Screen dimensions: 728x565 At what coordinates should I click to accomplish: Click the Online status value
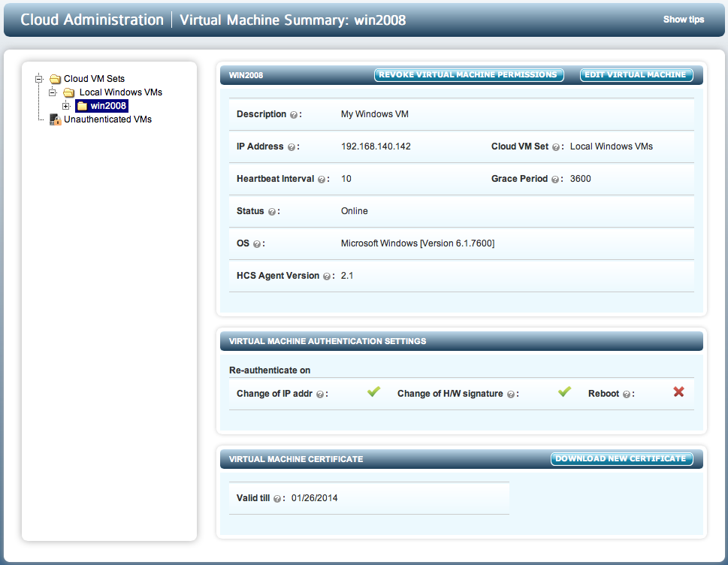[x=355, y=211]
